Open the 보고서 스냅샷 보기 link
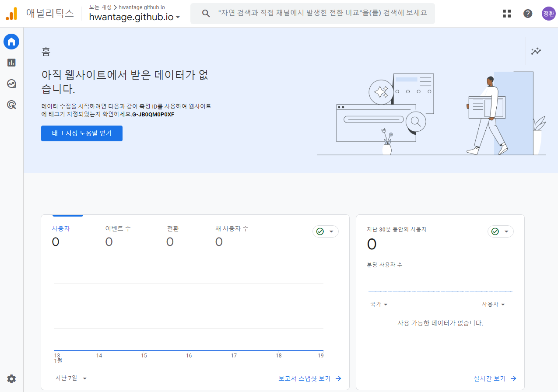 pyautogui.click(x=309, y=378)
